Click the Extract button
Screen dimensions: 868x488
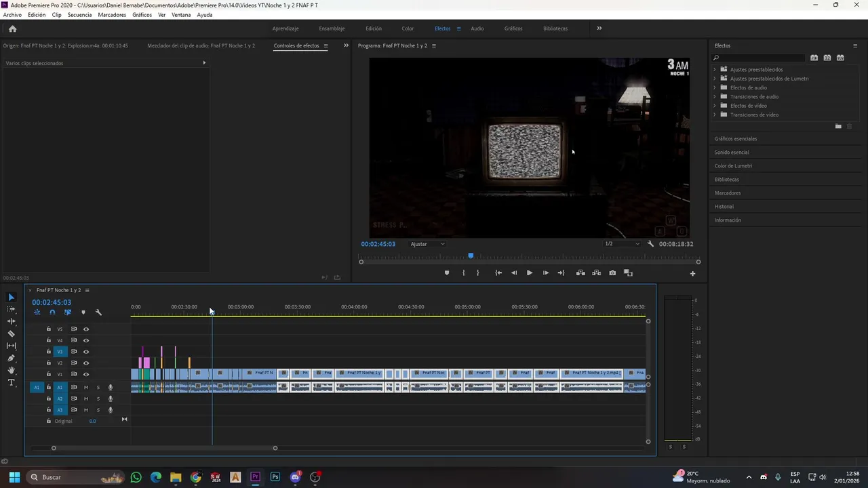(x=596, y=273)
